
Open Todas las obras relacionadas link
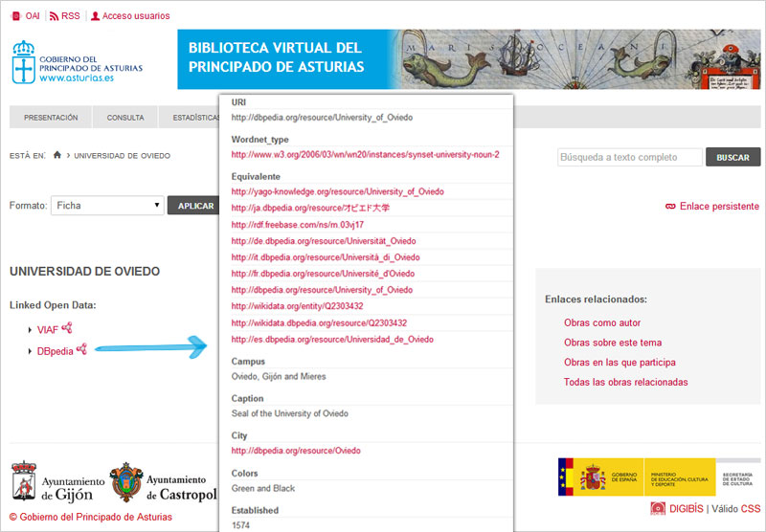(x=625, y=382)
